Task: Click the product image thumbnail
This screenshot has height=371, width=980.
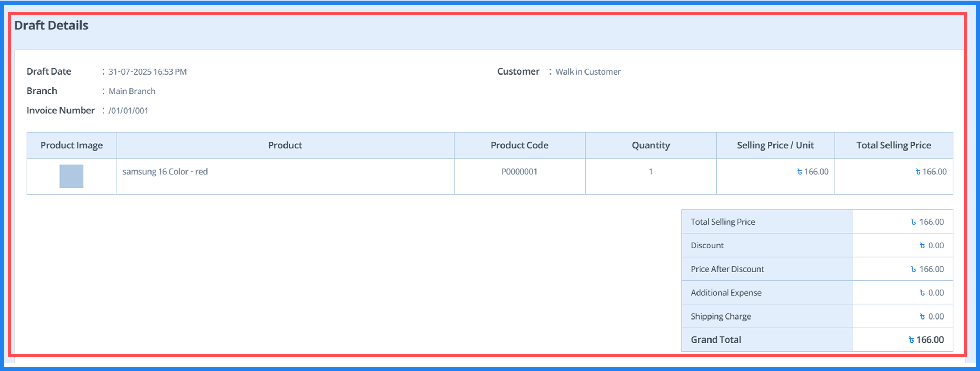Action: coord(71,176)
